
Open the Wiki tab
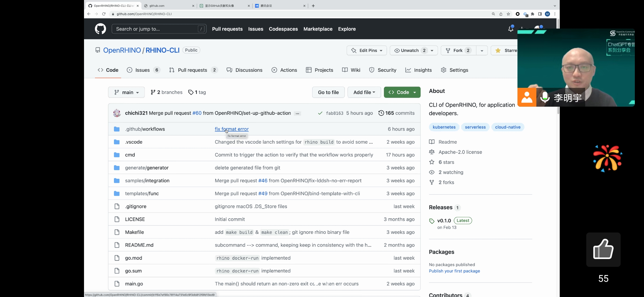coord(351,70)
